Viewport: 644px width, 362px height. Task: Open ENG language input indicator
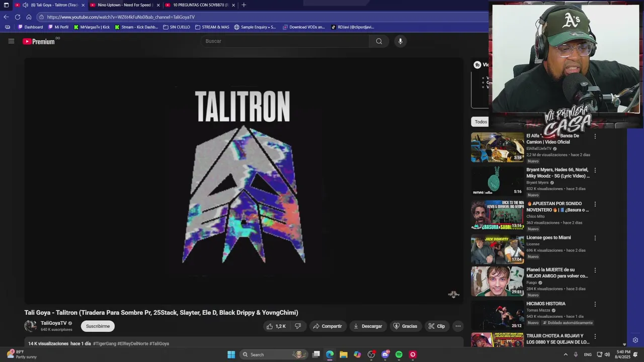click(588, 354)
